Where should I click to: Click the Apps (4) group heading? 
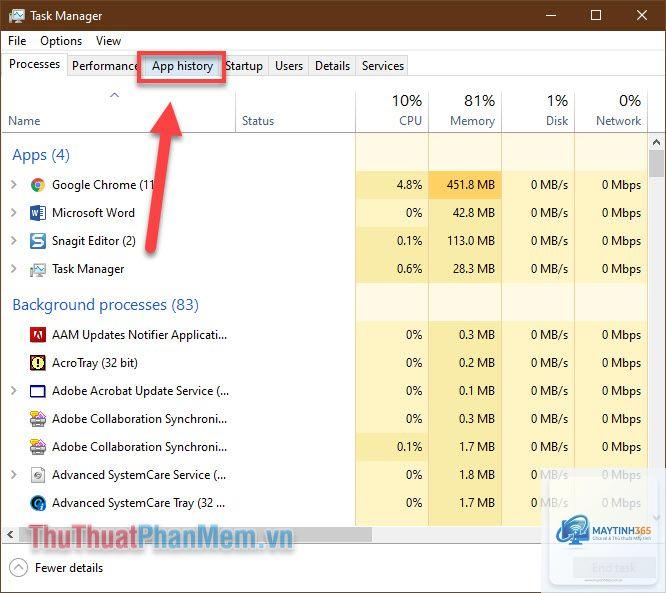coord(41,155)
